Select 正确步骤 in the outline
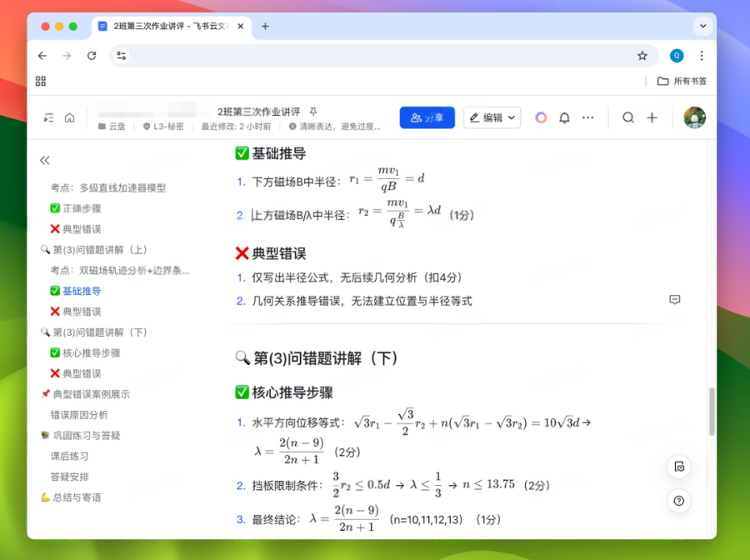Viewport: 750px width, 560px height. pyautogui.click(x=76, y=208)
